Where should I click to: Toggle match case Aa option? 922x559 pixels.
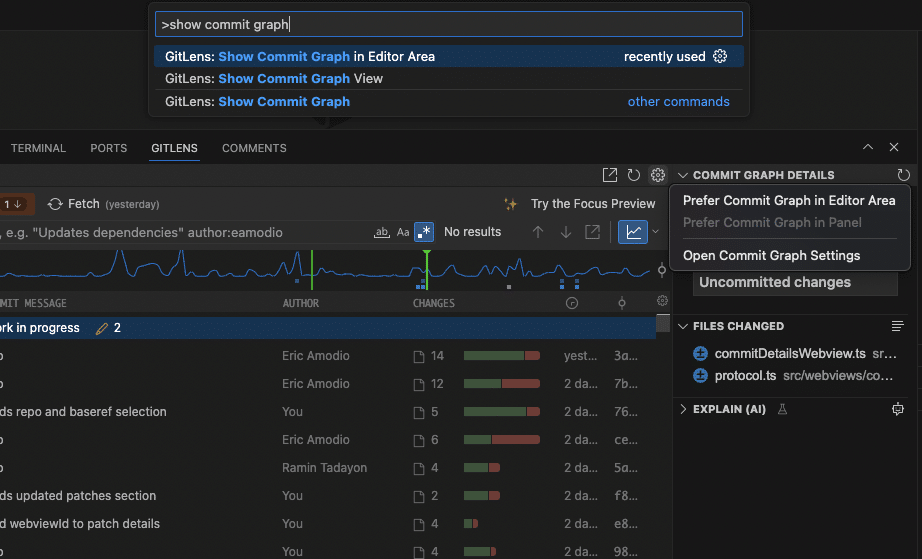pyautogui.click(x=403, y=232)
